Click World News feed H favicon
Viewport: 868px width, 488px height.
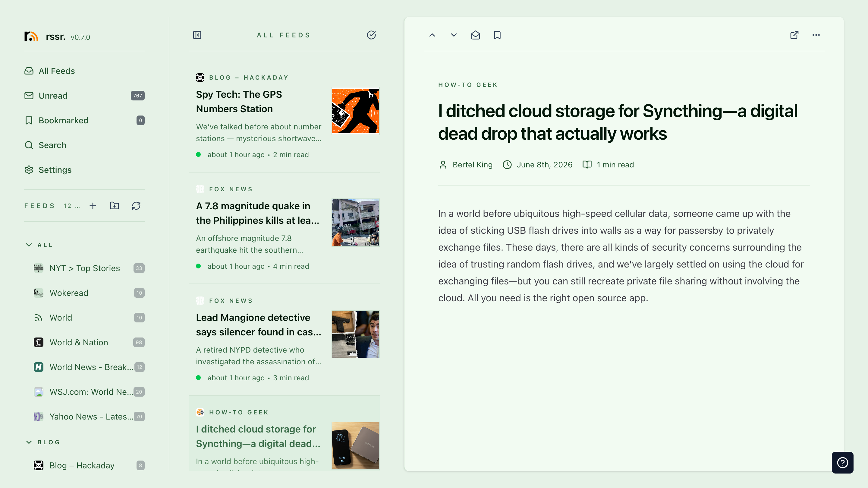(38, 367)
